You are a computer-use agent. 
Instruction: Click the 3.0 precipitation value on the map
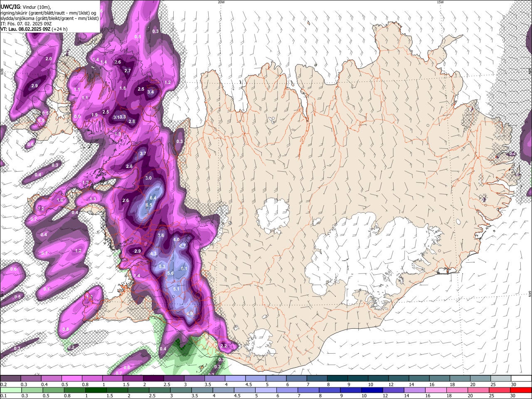click(x=148, y=178)
